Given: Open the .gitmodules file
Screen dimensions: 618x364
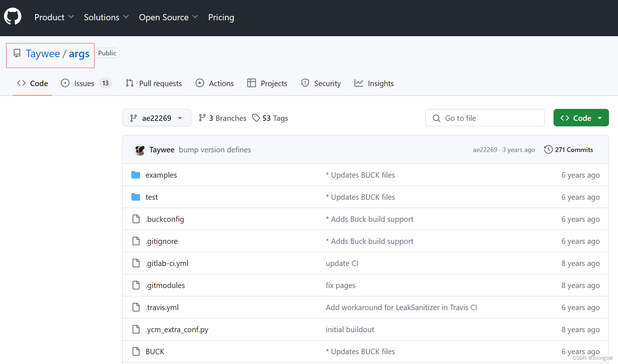Looking at the screenshot, I should click(165, 285).
